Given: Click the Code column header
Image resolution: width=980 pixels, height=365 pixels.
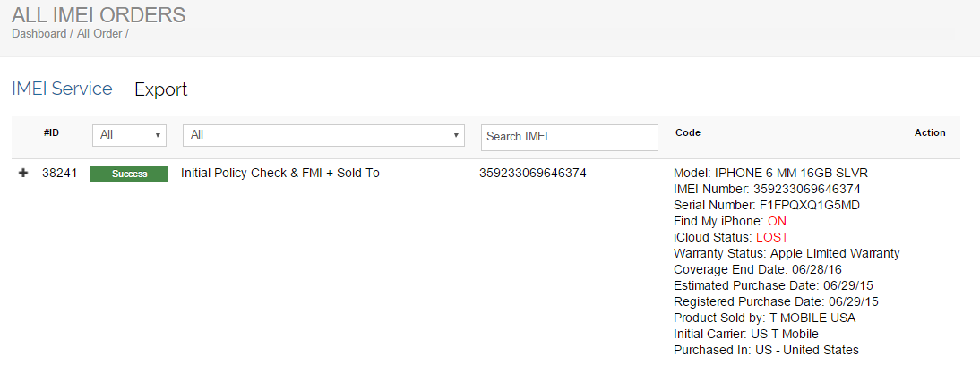Looking at the screenshot, I should tap(687, 132).
